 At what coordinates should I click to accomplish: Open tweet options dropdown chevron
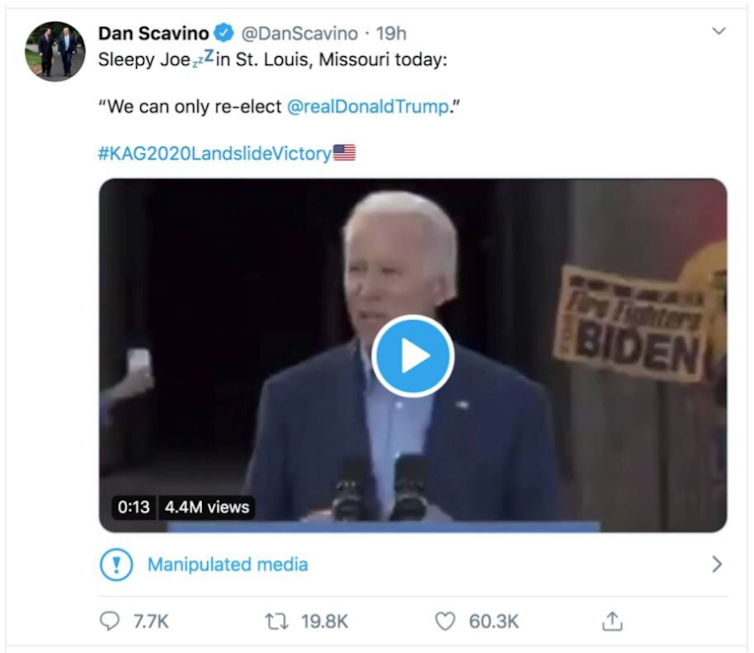[718, 32]
